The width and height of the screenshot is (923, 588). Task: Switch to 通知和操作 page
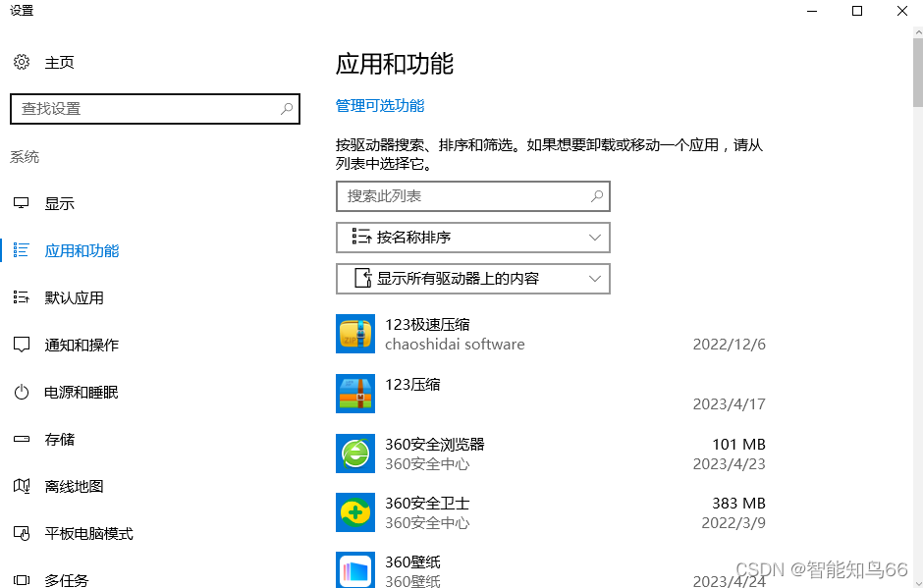81,345
